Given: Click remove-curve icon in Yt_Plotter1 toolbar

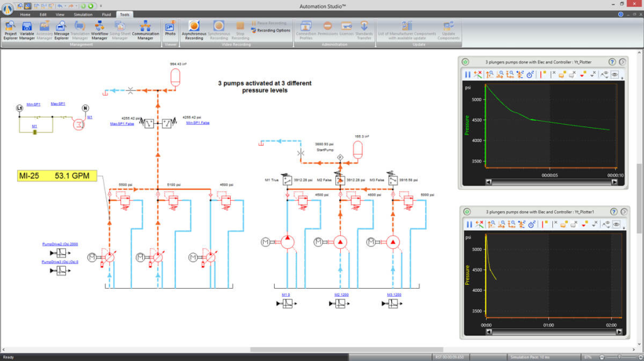Looking at the screenshot, I should point(479,225).
